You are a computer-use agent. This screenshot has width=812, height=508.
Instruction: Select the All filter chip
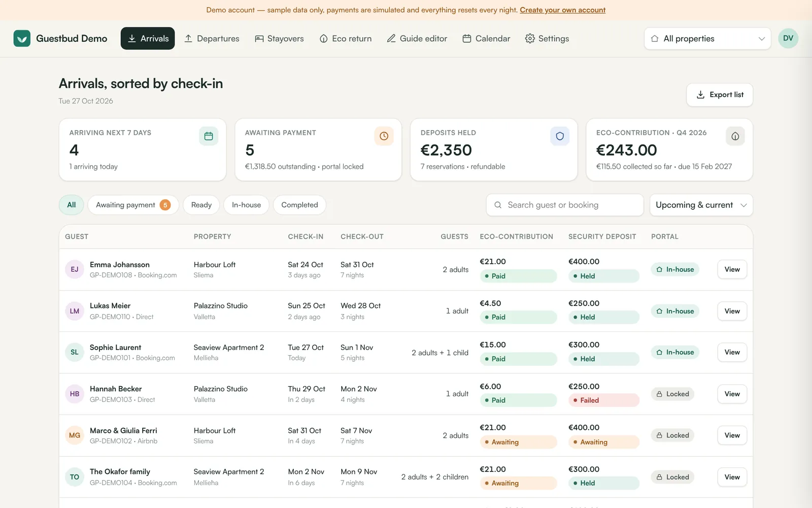[72, 205]
